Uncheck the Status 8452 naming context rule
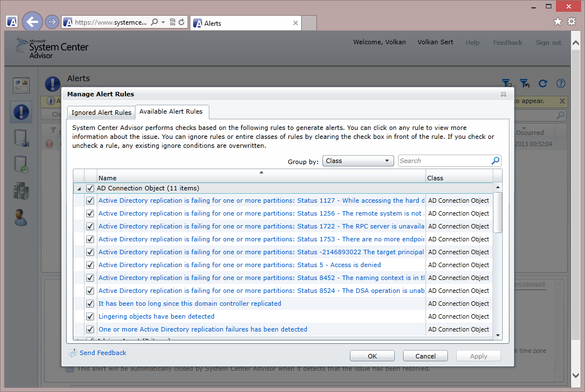Image resolution: width=585 pixels, height=392 pixels. [x=90, y=278]
